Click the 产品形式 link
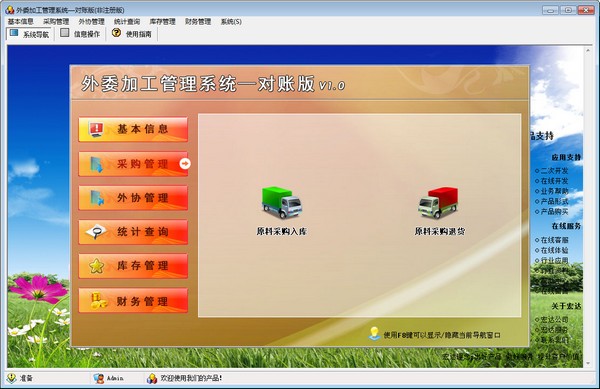This screenshot has height=389, width=600. coord(554,201)
